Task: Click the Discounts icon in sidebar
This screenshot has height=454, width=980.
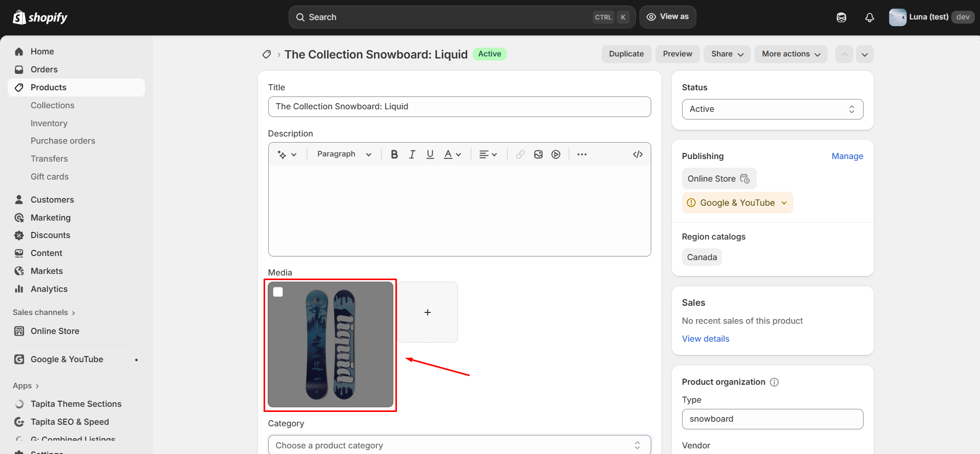Action: pyautogui.click(x=19, y=235)
